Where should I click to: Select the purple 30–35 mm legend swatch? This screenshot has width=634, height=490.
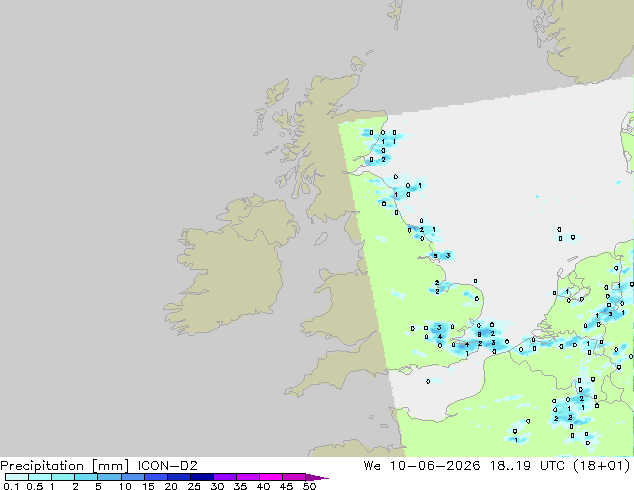coord(225,477)
